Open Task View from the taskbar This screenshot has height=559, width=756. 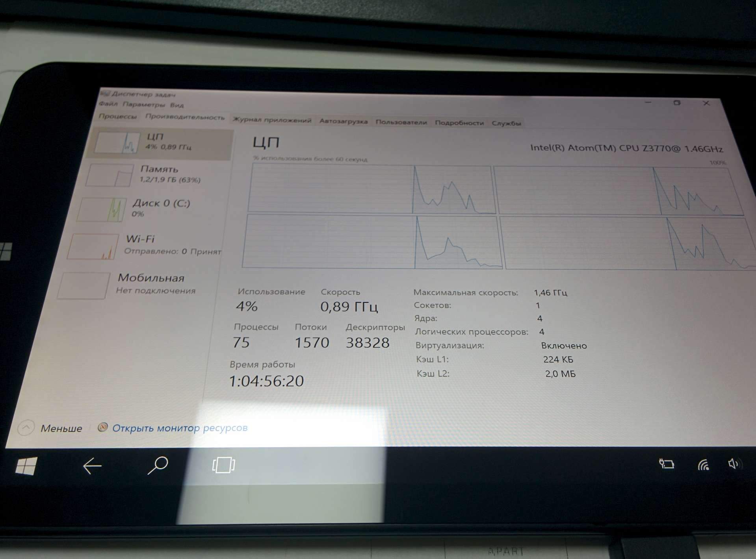click(x=223, y=465)
